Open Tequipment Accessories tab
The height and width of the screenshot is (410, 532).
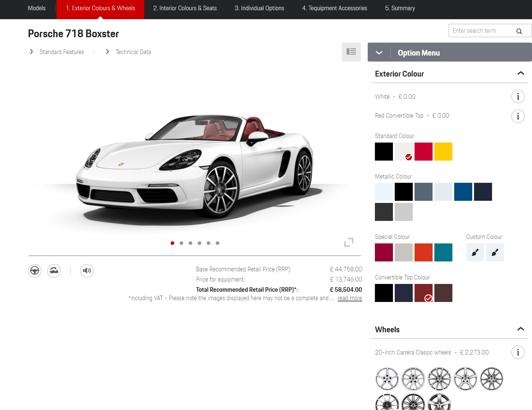click(334, 8)
